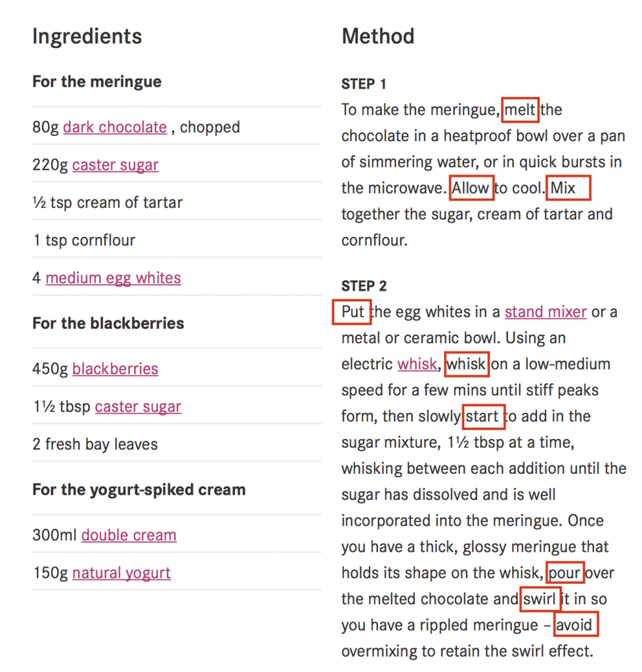Click the boxed word melt in Step 1
The height and width of the screenshot is (672, 642).
tap(520, 110)
